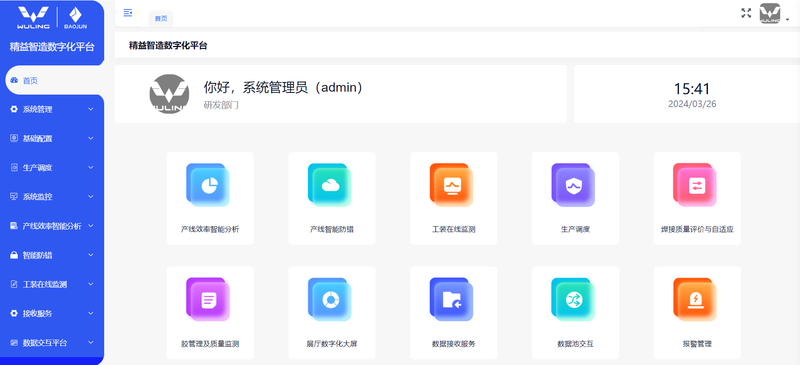This screenshot has width=800, height=365.
Task: Open the 胶管理及质量监测 note tile icon
Action: tap(208, 299)
